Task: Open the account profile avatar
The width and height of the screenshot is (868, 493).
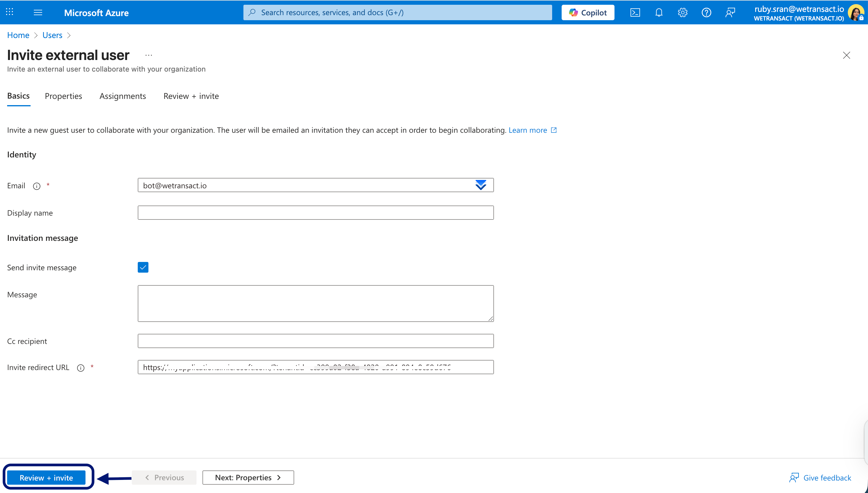Action: [x=856, y=12]
